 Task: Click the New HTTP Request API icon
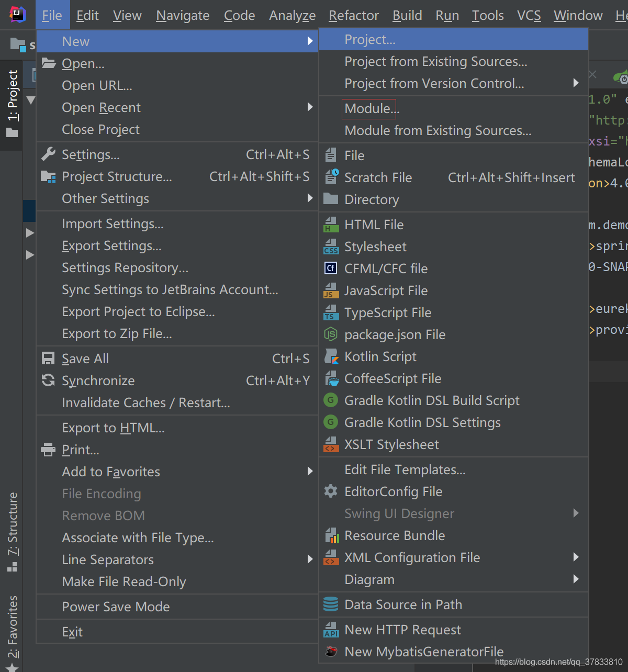(331, 630)
